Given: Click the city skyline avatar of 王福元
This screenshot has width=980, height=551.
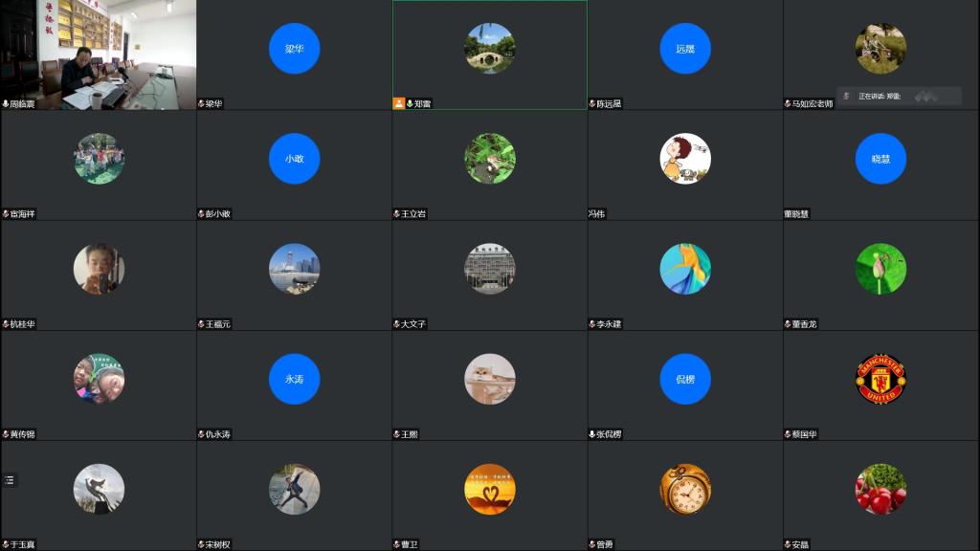Looking at the screenshot, I should click(x=294, y=269).
